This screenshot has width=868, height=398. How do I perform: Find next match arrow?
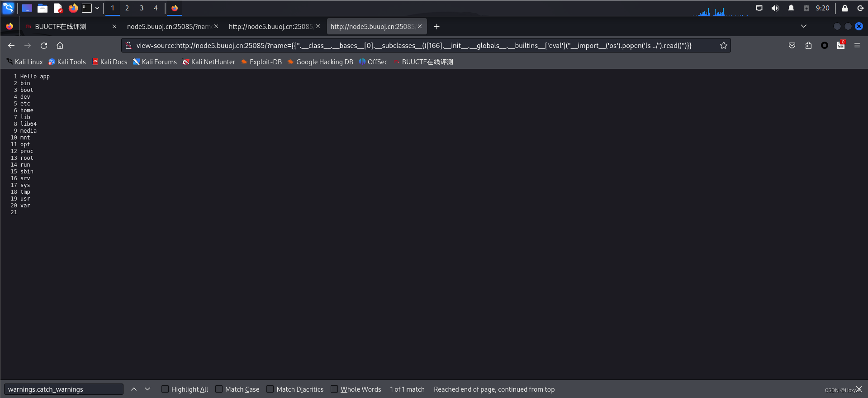click(147, 389)
